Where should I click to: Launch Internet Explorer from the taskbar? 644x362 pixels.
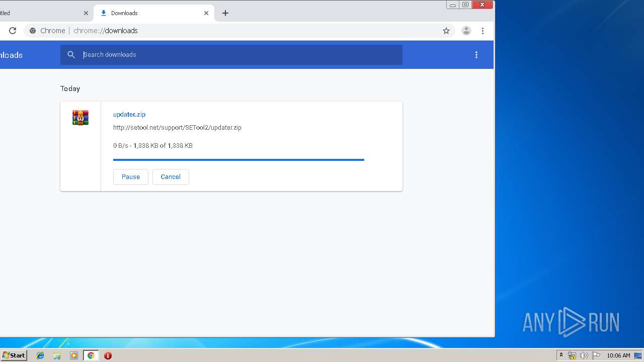[40, 355]
